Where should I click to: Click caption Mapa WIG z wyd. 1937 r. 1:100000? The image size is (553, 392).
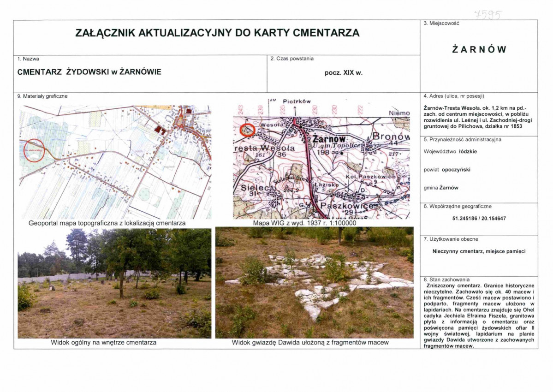click(305, 223)
